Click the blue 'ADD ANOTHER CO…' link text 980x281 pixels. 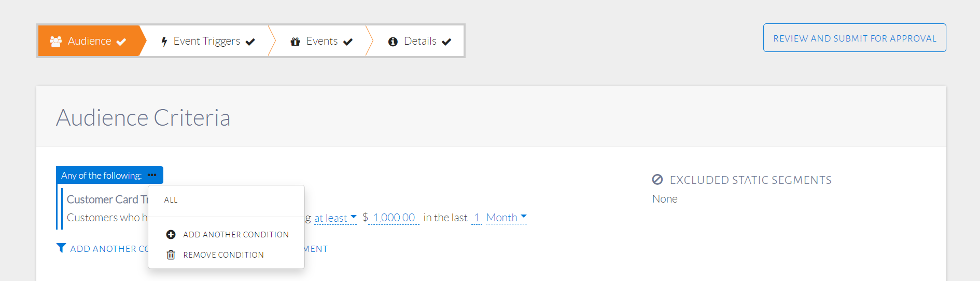109,249
